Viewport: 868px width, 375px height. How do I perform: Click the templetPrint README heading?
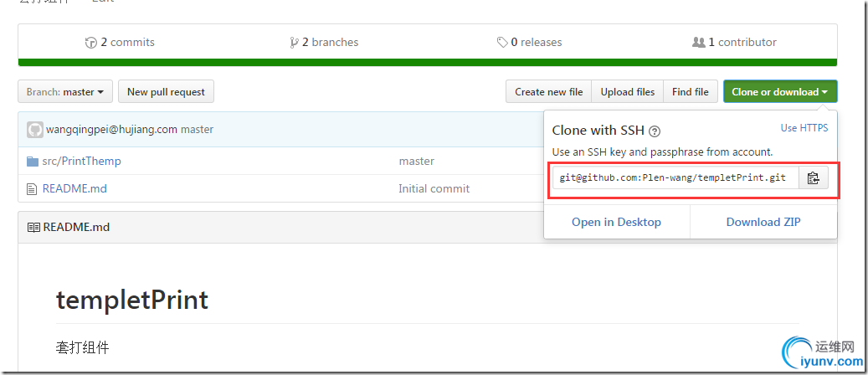(x=132, y=300)
